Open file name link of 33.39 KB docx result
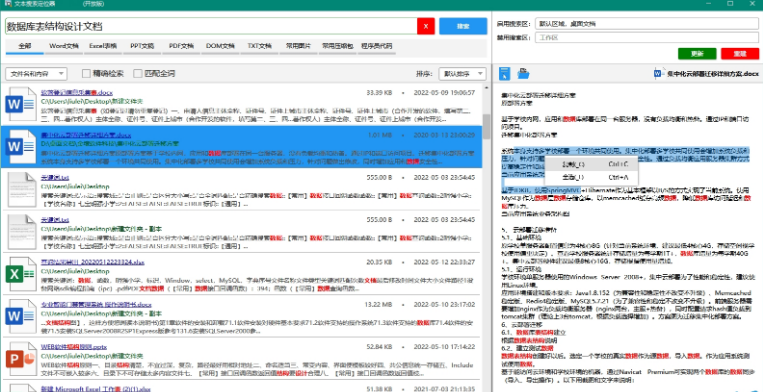The image size is (763, 392). tap(77, 92)
